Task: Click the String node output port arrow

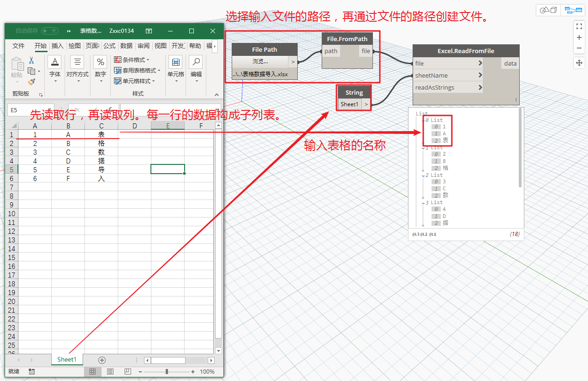Action: coord(366,104)
